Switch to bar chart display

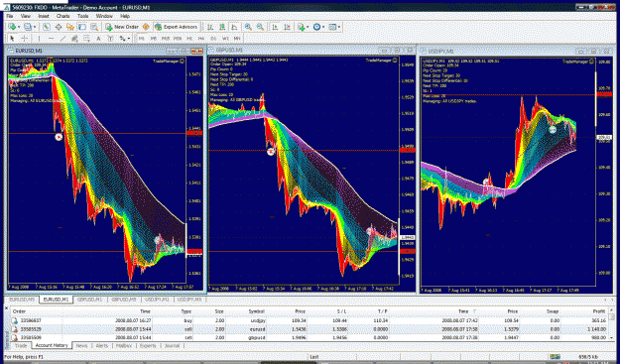[x=210, y=27]
